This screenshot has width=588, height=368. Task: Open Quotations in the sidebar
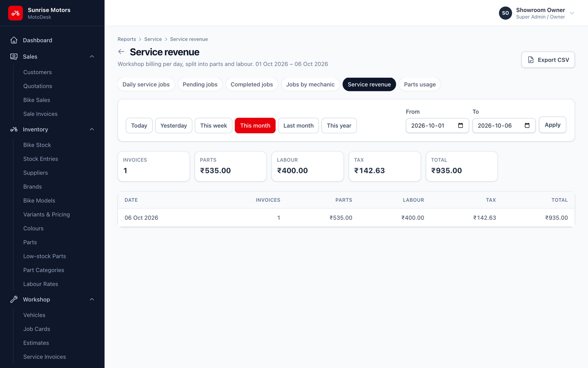pyautogui.click(x=38, y=86)
